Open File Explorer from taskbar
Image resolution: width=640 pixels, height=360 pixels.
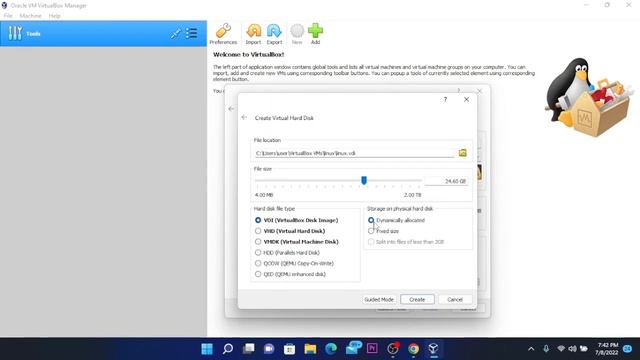pos(310,349)
